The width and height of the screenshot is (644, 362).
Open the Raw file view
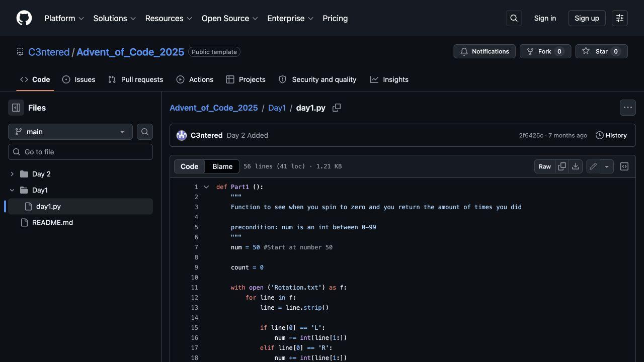pyautogui.click(x=545, y=166)
